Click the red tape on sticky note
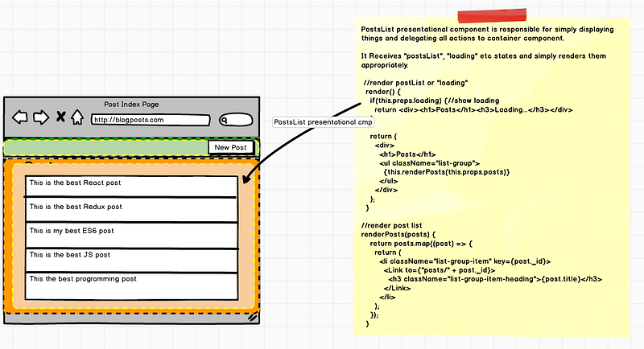The height and width of the screenshot is (349, 644). pos(492,15)
